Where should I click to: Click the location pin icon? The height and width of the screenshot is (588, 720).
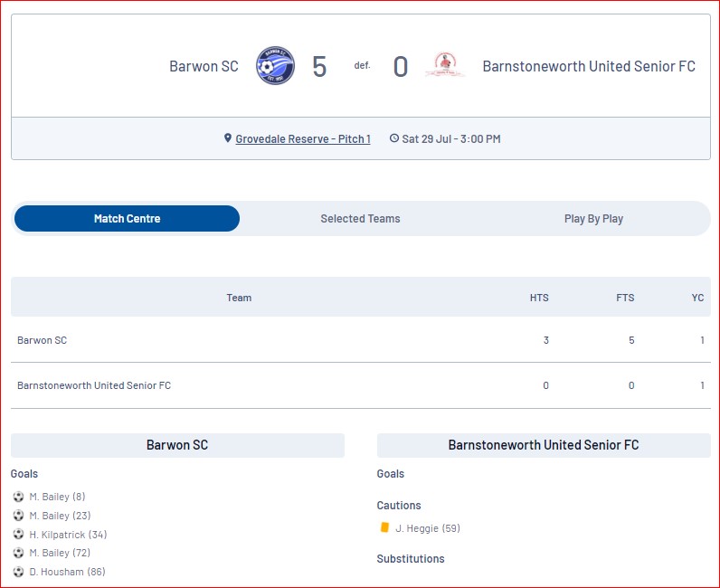pos(228,138)
